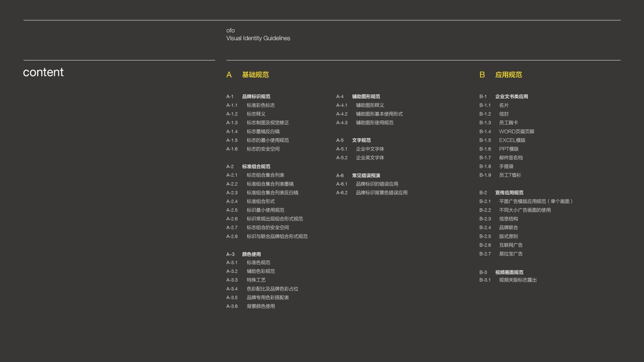644x362 pixels.
Task: Click entry 'A-1.1 标准彩色标志'
Action: pyautogui.click(x=251, y=106)
